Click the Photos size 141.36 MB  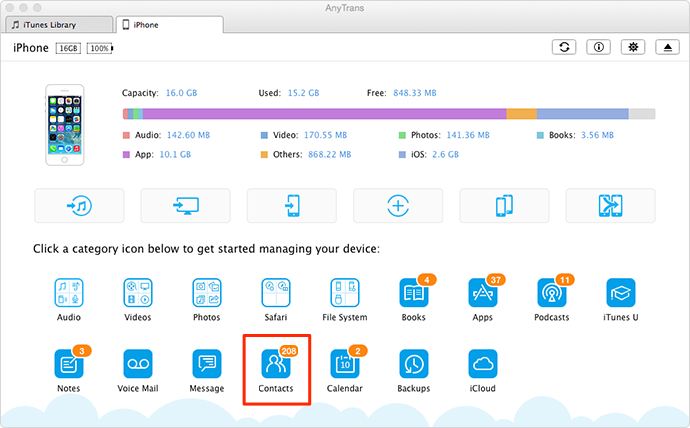[x=468, y=135]
